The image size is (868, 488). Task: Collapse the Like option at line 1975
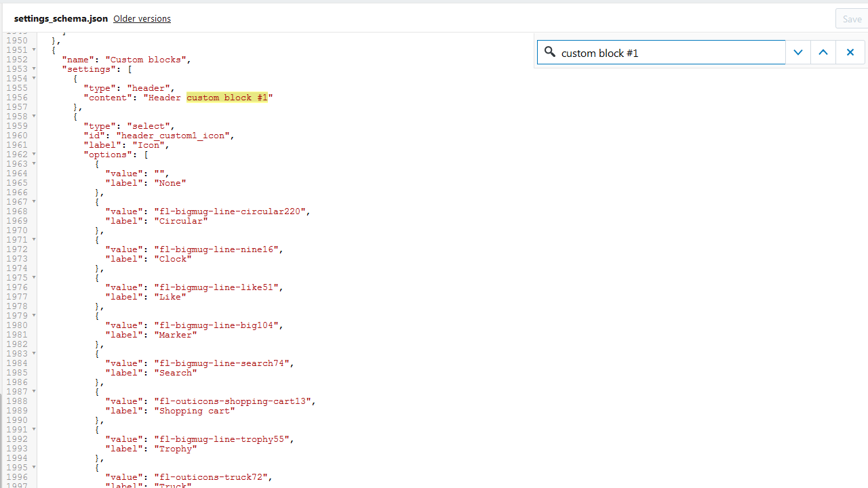35,277
